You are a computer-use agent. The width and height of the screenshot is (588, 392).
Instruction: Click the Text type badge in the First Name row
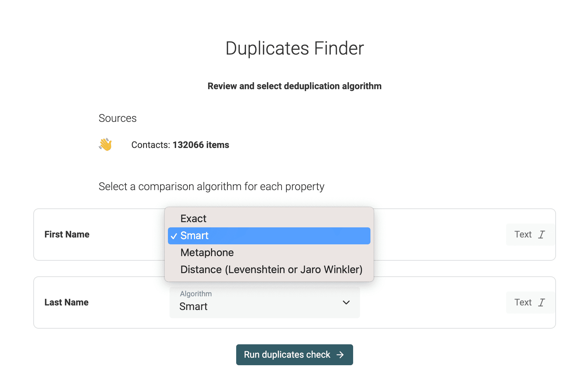coord(529,234)
